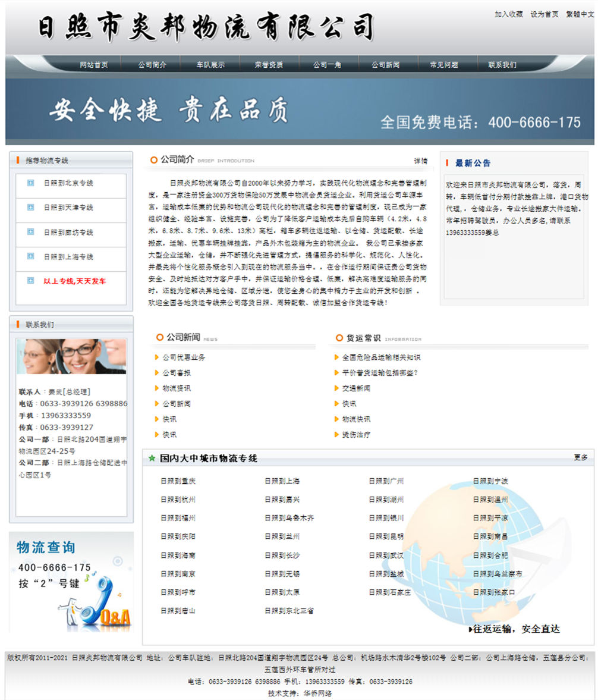Click 更多 to view more logistics routes
Viewport: 598px width, 700px height.
pos(580,457)
